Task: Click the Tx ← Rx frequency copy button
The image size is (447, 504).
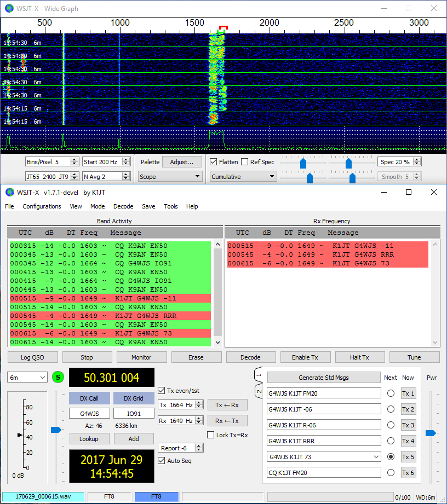Action: click(x=227, y=405)
